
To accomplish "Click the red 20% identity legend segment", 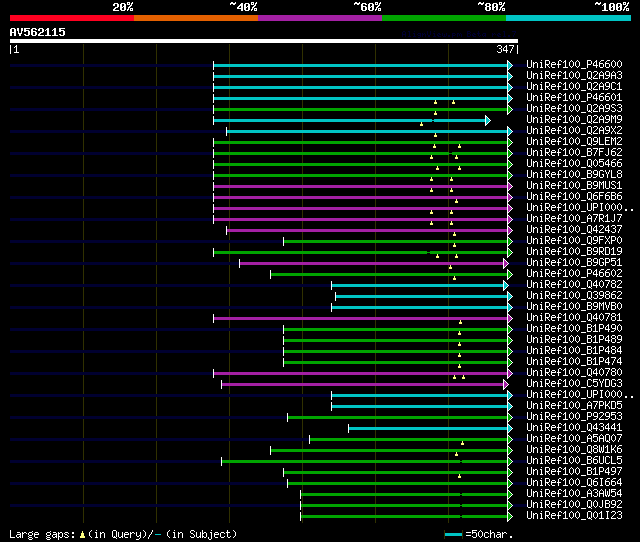I will [72, 18].
